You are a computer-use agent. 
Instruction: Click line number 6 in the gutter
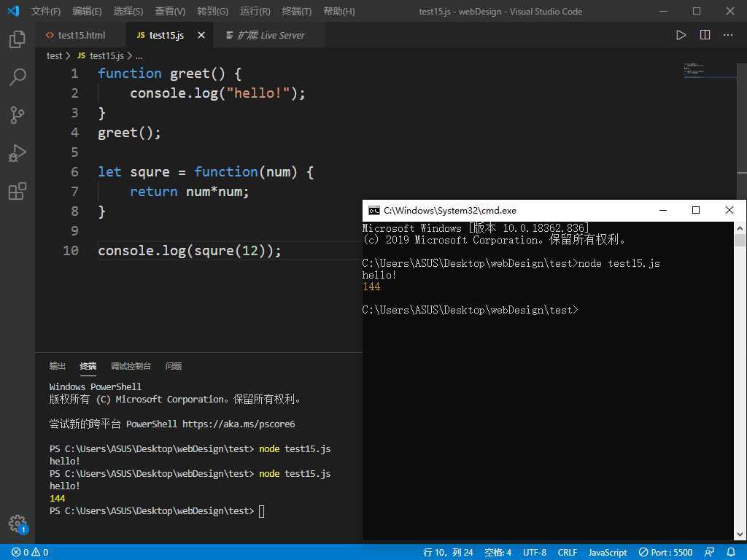click(x=74, y=171)
